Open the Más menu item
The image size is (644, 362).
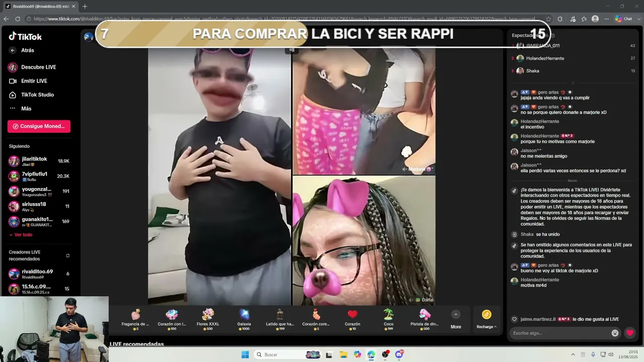[x=20, y=109]
